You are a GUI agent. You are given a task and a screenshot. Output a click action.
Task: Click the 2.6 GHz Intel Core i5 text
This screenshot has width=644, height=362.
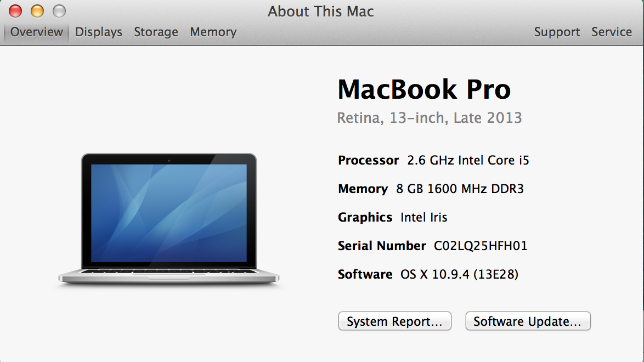point(468,160)
